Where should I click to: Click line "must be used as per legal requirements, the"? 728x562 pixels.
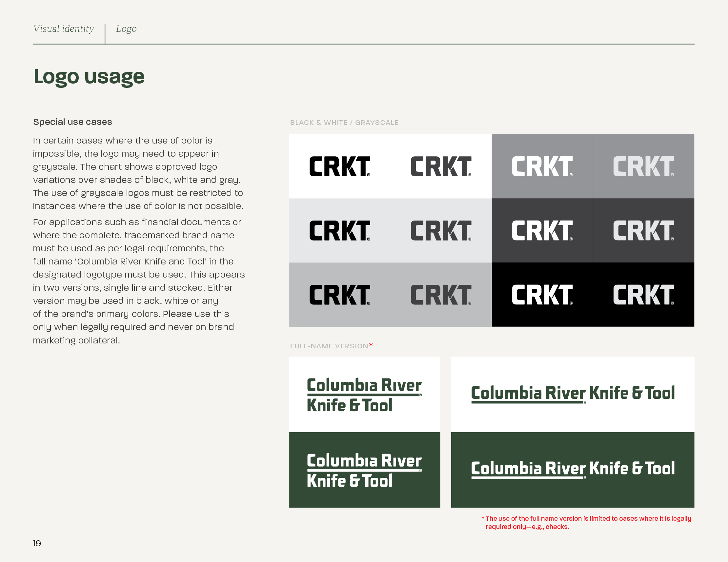[x=128, y=248]
